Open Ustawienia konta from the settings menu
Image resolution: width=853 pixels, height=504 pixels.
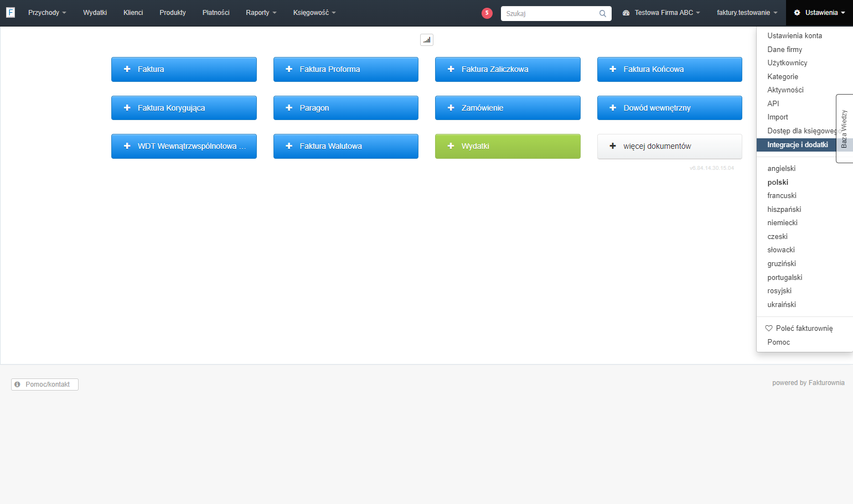[x=795, y=36]
